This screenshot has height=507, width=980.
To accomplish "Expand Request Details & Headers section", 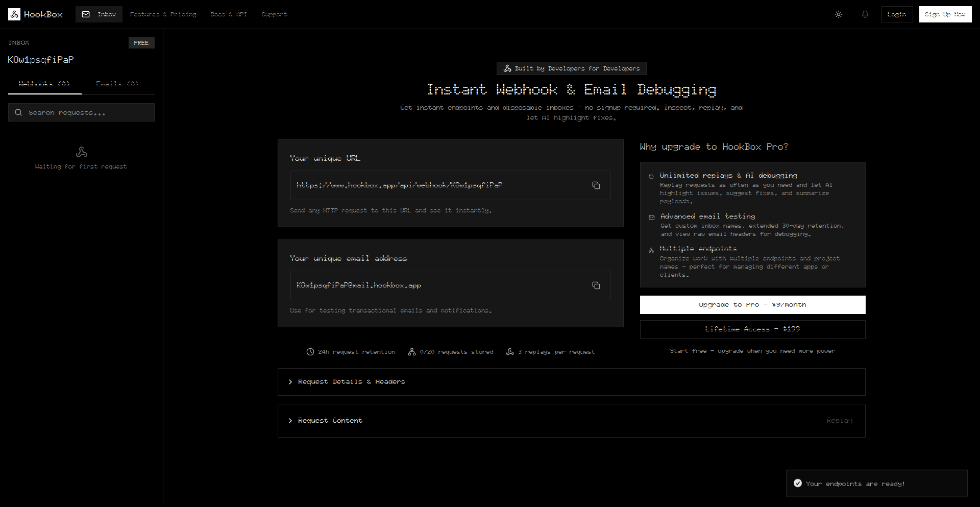I will coord(571,382).
